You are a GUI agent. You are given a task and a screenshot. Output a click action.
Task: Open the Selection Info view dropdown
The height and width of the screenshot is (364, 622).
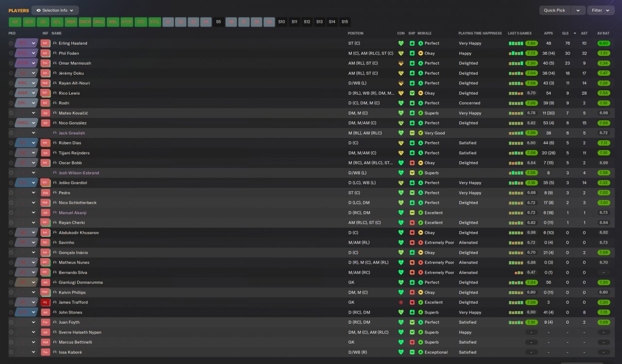55,10
